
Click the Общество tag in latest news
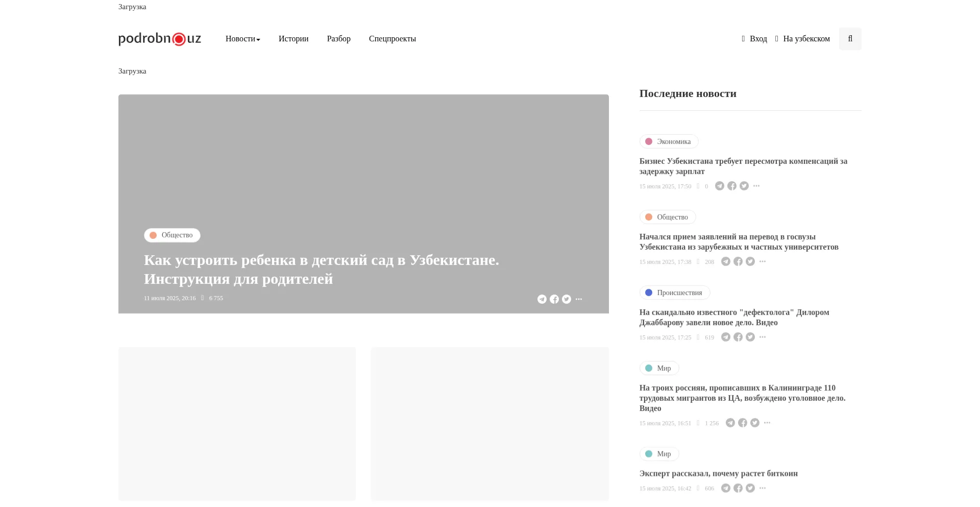668,217
